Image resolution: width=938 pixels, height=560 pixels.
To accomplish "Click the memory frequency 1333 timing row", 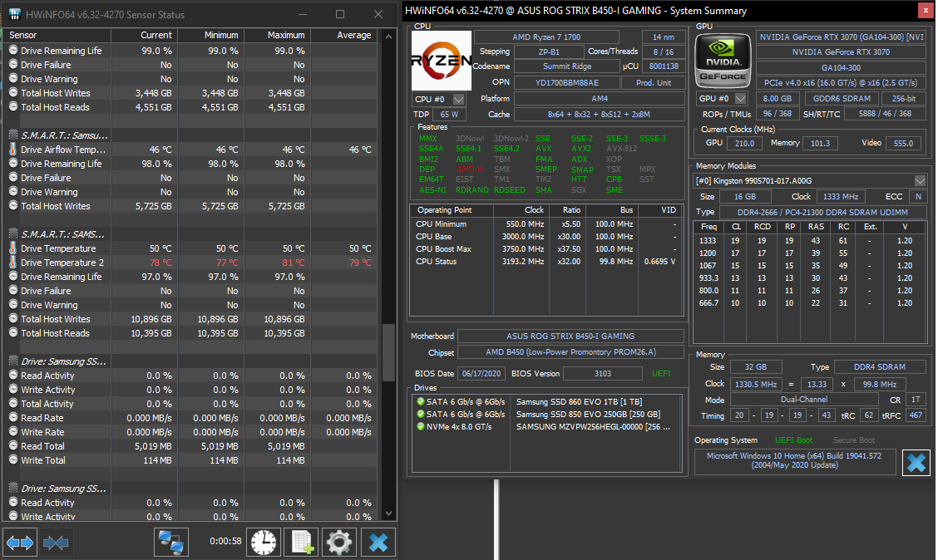I will coord(810,240).
